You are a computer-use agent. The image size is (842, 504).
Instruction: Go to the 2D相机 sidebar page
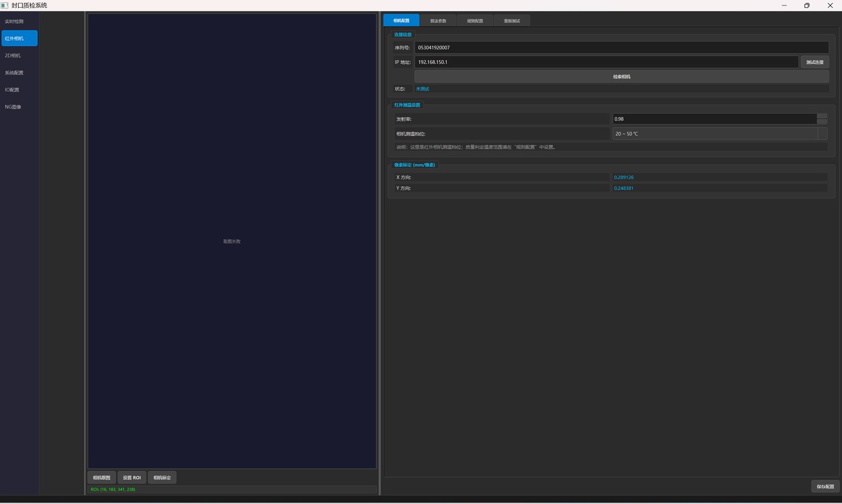pos(19,55)
